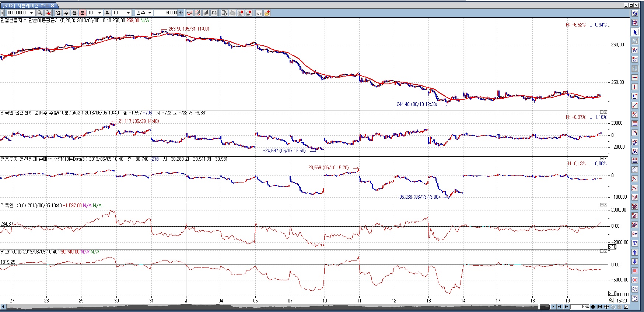
Task: Click the diagonal trend line tool
Action: coord(635,105)
